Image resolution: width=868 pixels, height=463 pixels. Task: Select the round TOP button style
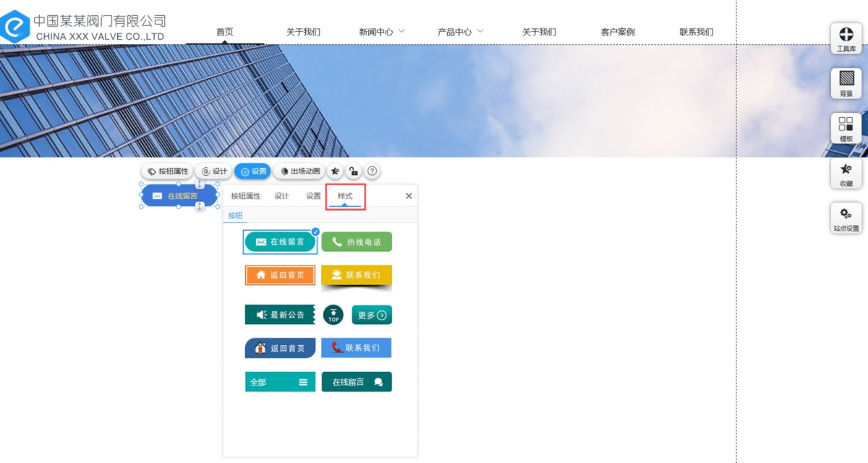tap(333, 315)
